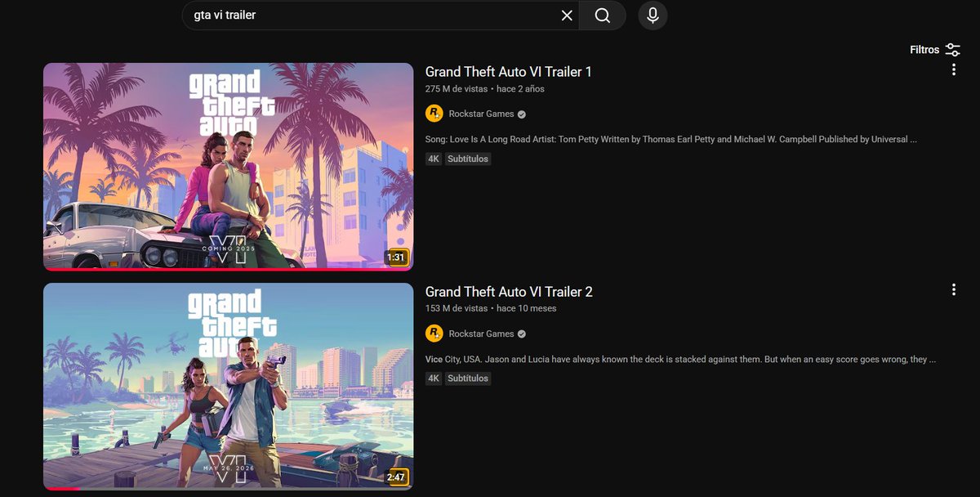The width and height of the screenshot is (980, 497).
Task: Click the title 'Grand Theft Auto VI Trailer 1'
Action: (x=509, y=72)
